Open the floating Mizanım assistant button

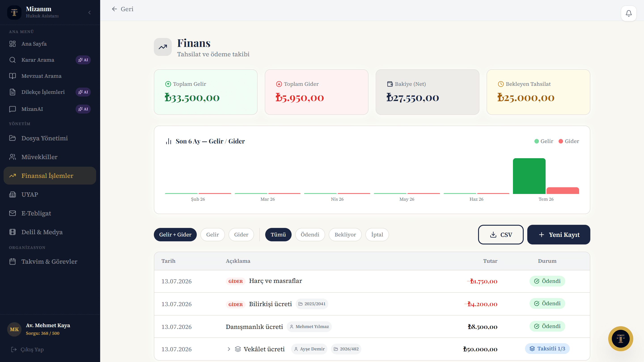point(621,339)
